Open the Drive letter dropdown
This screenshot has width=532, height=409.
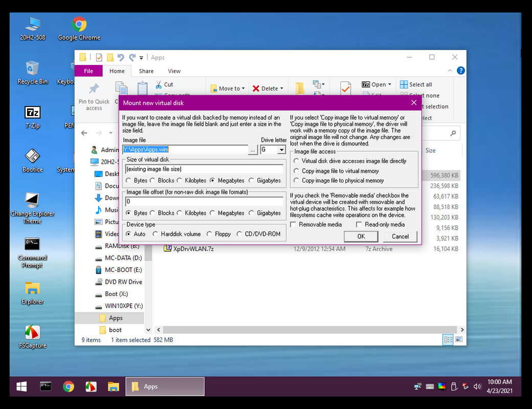282,150
